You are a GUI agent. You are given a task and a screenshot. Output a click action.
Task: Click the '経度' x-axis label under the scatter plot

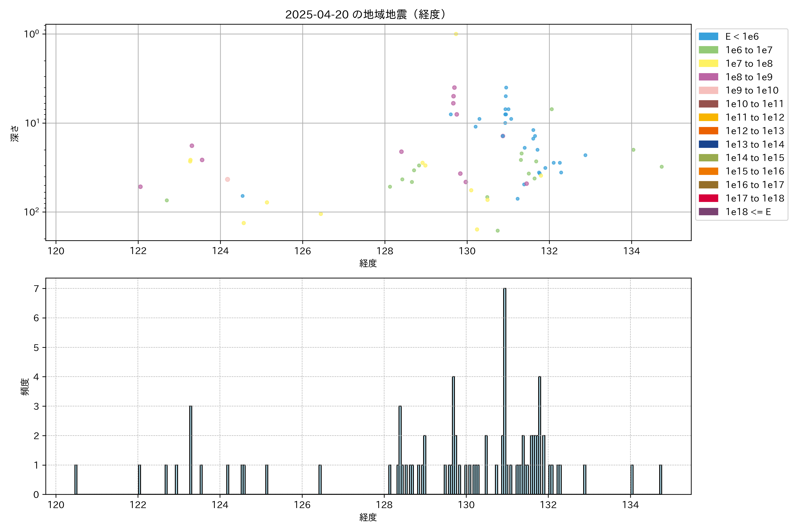coord(368,263)
